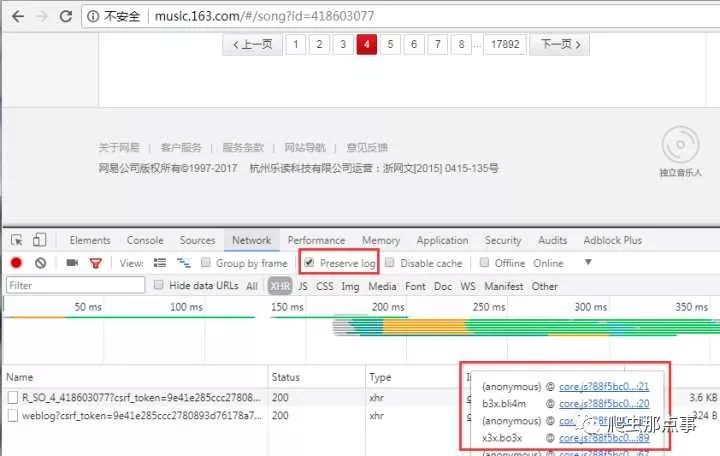
Task: Select the Img request type filter
Action: pos(350,286)
